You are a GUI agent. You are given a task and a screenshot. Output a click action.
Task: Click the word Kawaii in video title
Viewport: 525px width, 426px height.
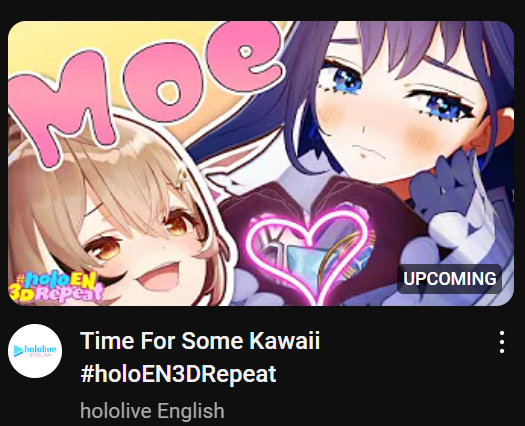pyautogui.click(x=284, y=340)
